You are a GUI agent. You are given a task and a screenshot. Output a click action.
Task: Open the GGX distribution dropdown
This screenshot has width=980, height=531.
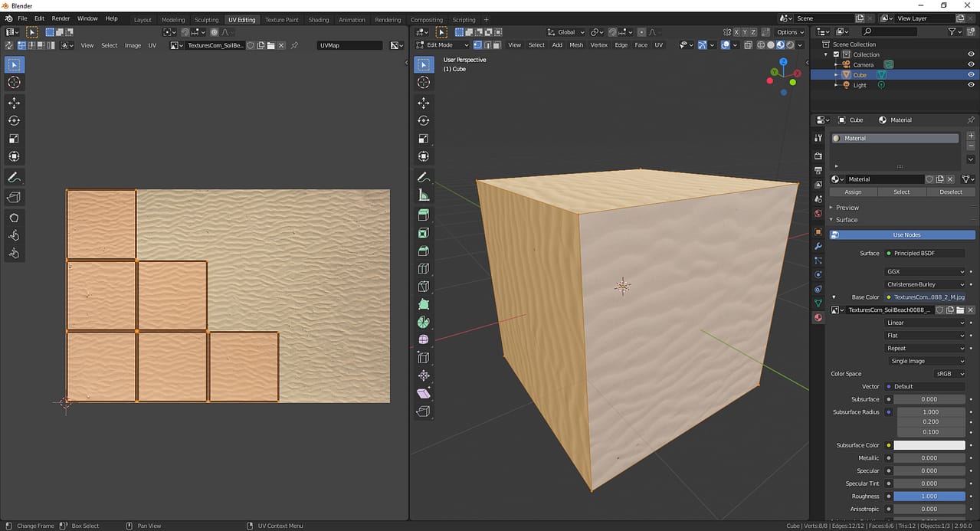[925, 272]
